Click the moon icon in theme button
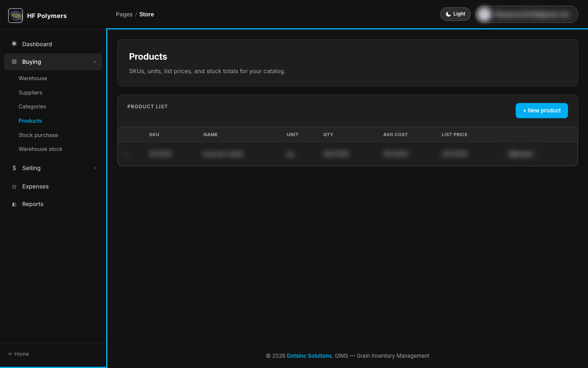Image resolution: width=588 pixels, height=368 pixels. [x=448, y=14]
